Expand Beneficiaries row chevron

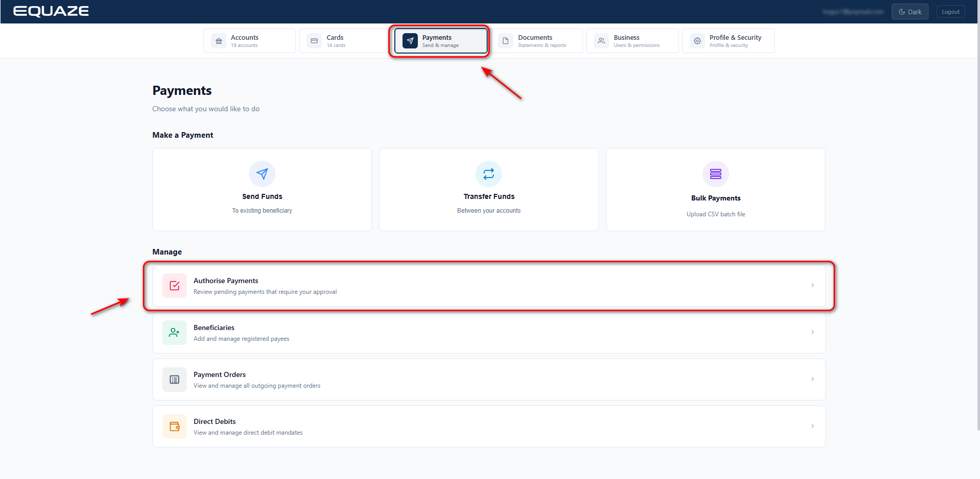pos(813,332)
